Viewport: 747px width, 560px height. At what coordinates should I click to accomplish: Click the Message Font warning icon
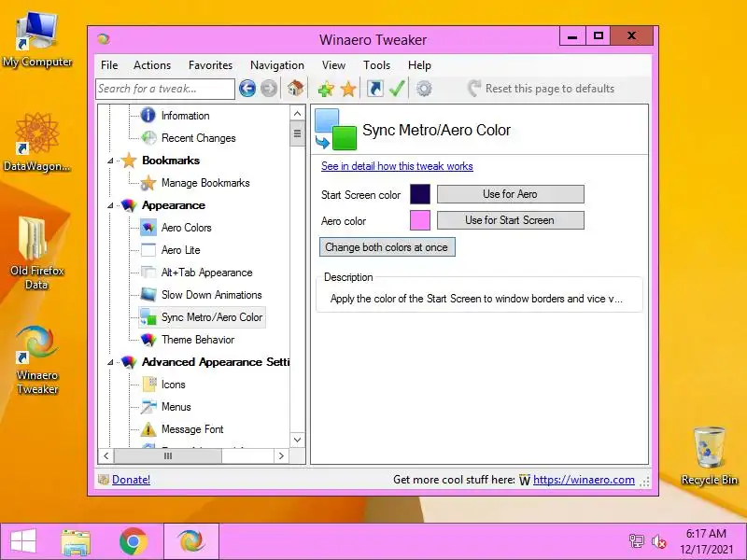(148, 429)
